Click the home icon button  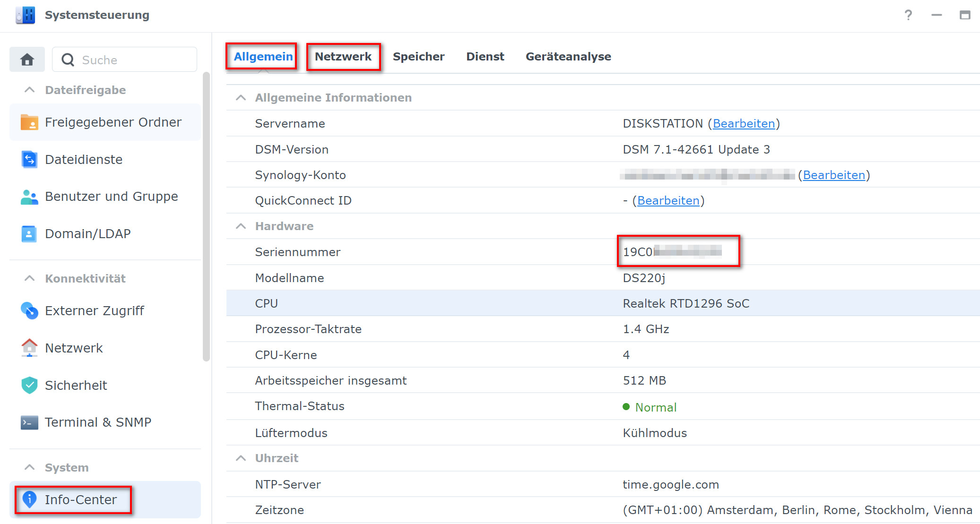click(27, 60)
